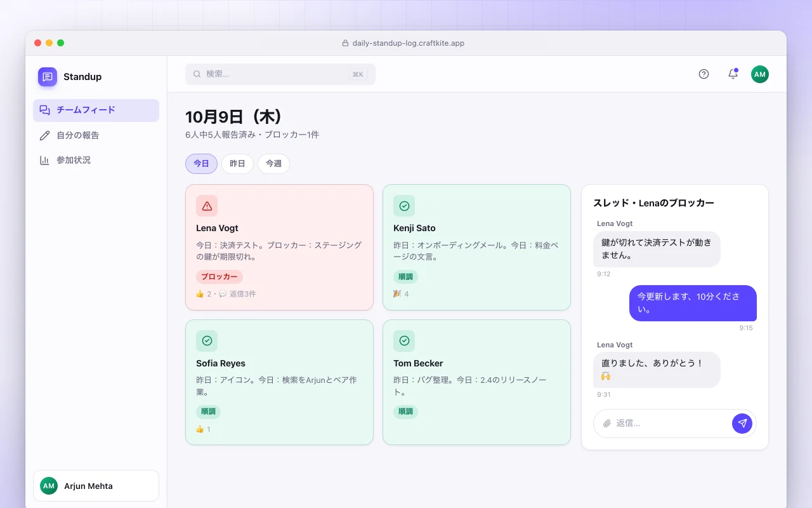
Task: Click the lock icon in the address bar
Action: click(346, 43)
